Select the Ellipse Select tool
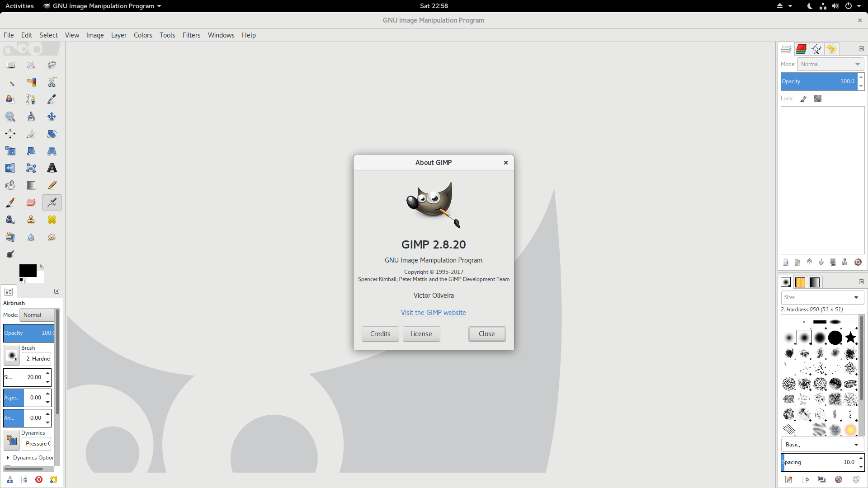This screenshot has height=488, width=868. click(31, 65)
